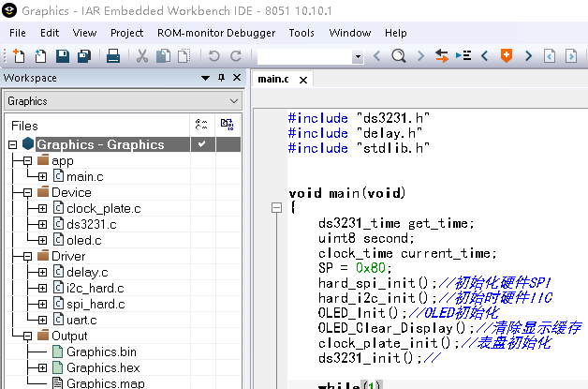
Task: Open the Window menu
Action: pyautogui.click(x=350, y=33)
